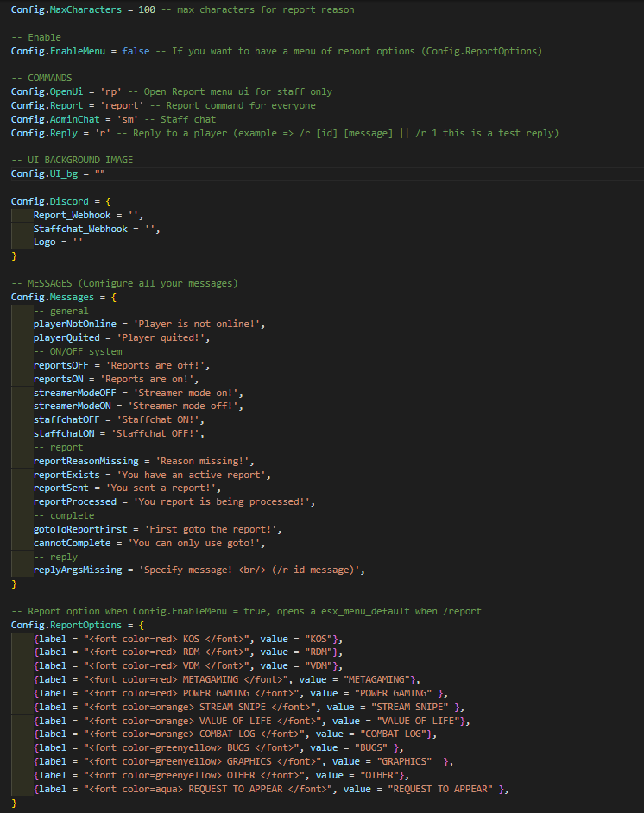Click the "VALUE OF LIFE" value string
The height and width of the screenshot is (813, 644).
pyautogui.click(x=418, y=722)
